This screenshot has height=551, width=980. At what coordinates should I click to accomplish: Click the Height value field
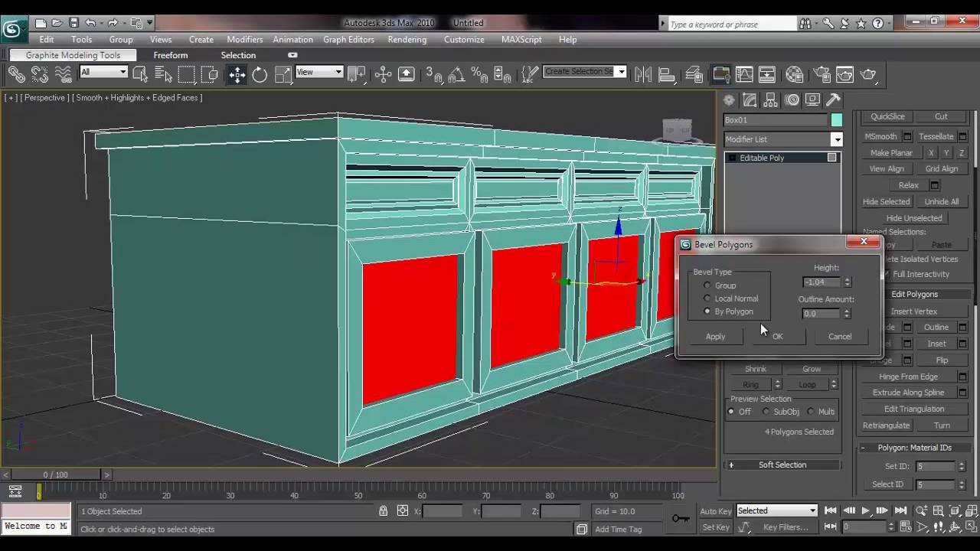[x=822, y=282]
